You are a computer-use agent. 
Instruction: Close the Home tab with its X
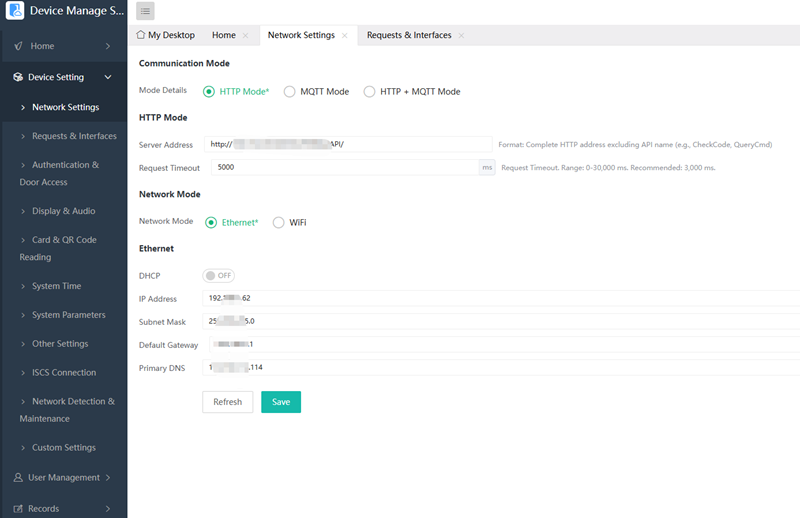pyautogui.click(x=245, y=35)
